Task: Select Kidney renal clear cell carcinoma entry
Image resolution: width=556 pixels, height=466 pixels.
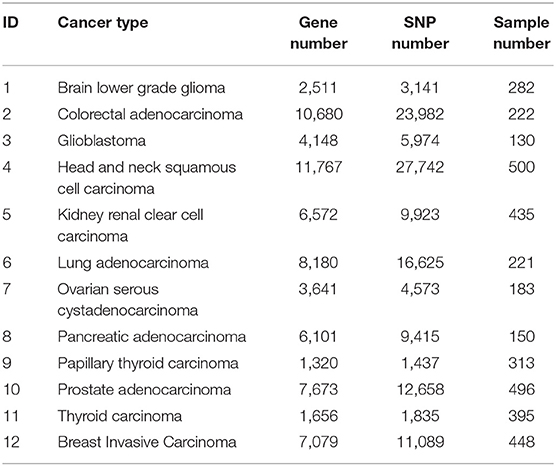Action: pyautogui.click(x=130, y=225)
